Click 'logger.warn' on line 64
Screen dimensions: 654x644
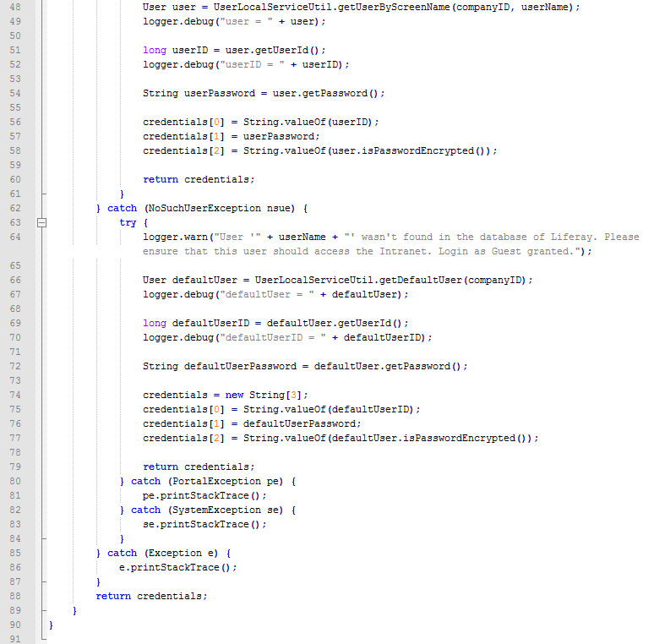click(175, 237)
